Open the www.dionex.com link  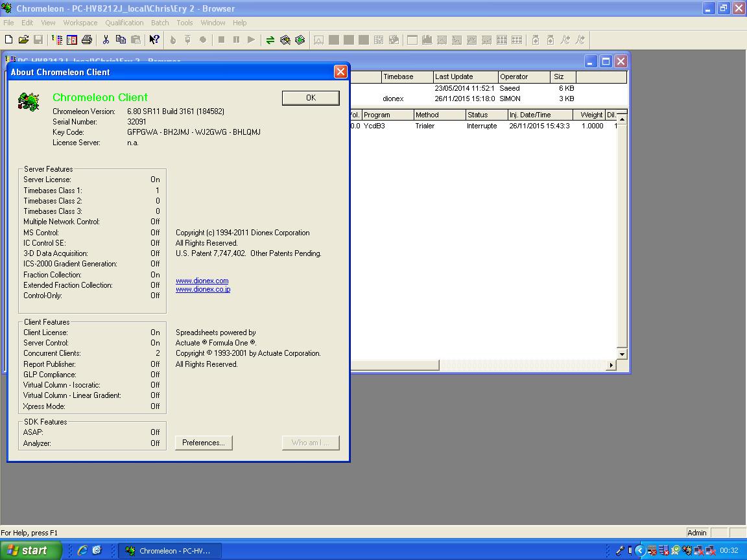point(202,281)
